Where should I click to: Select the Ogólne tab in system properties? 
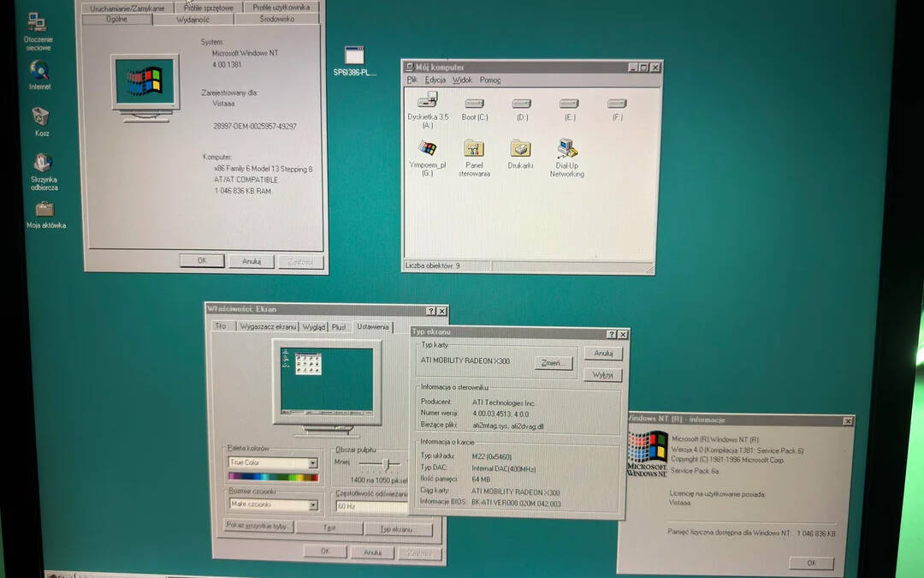[116, 20]
